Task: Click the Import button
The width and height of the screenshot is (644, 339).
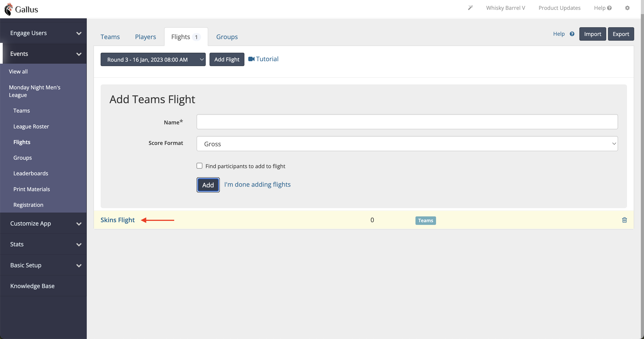Action: click(593, 34)
